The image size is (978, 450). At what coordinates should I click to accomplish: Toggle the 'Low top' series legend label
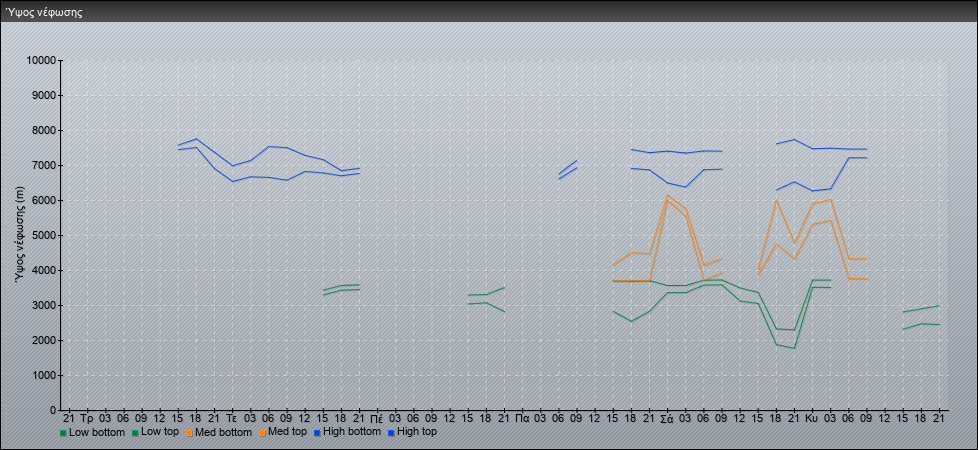pos(158,432)
